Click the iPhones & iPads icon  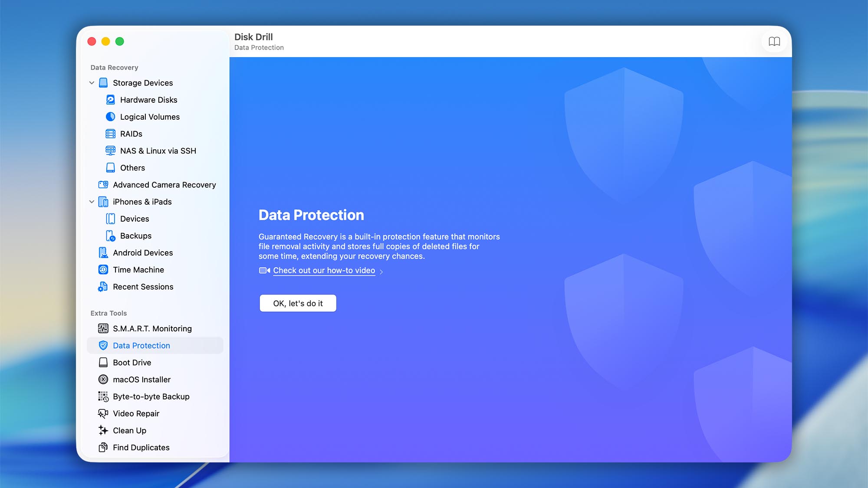(x=103, y=202)
